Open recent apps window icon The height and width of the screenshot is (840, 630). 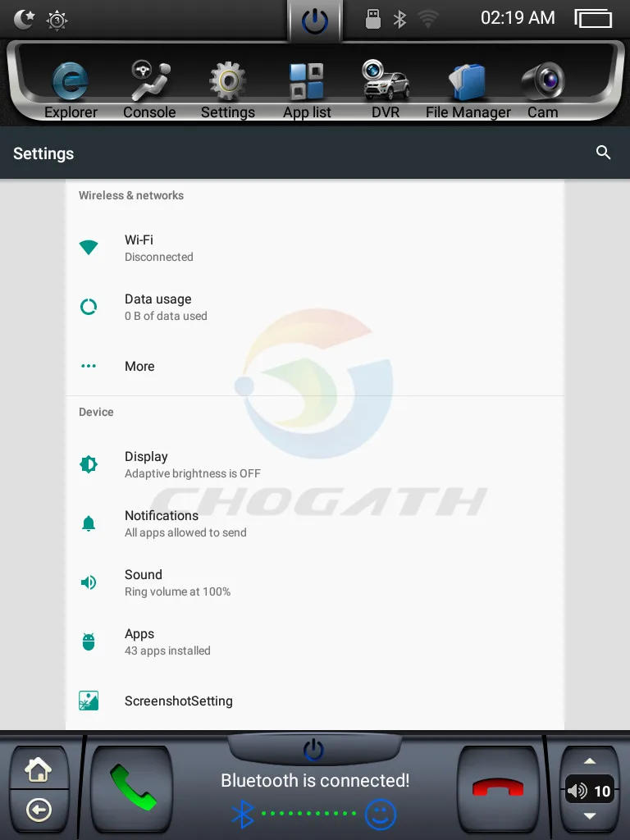pyautogui.click(x=593, y=19)
